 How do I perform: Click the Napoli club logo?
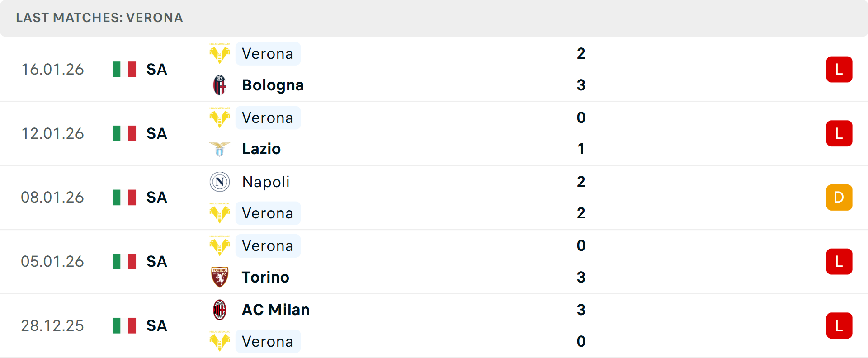point(220,182)
